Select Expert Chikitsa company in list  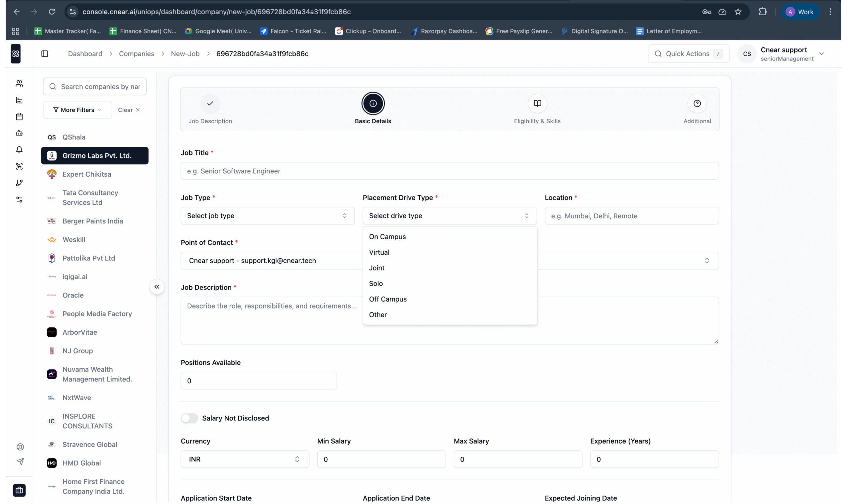[87, 174]
